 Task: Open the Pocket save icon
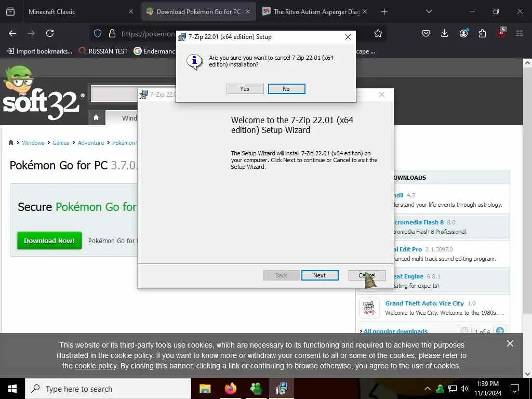(x=426, y=33)
